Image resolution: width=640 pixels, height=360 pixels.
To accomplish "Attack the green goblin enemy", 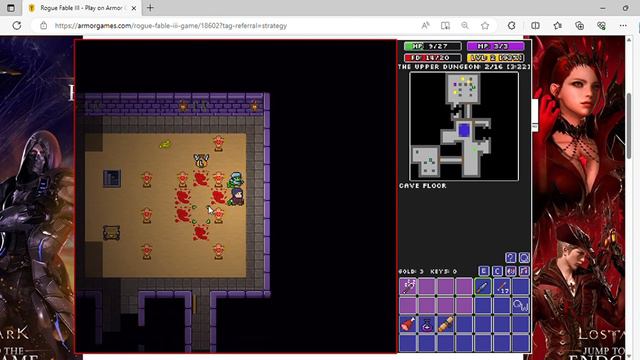I will 236,180.
